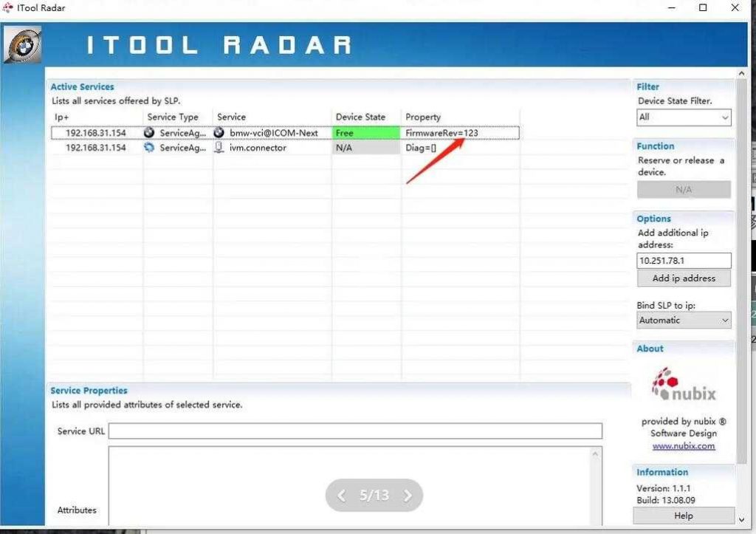Open the Device State Filter dropdown
The image size is (756, 534).
(x=684, y=117)
